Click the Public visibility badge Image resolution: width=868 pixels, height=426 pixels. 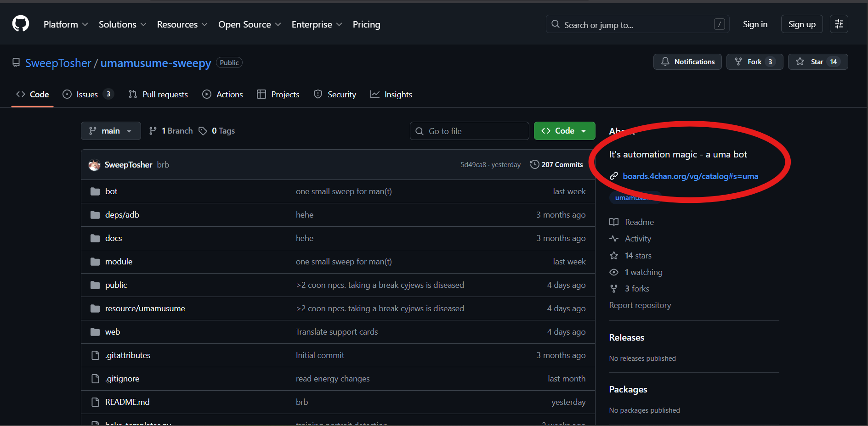tap(229, 63)
